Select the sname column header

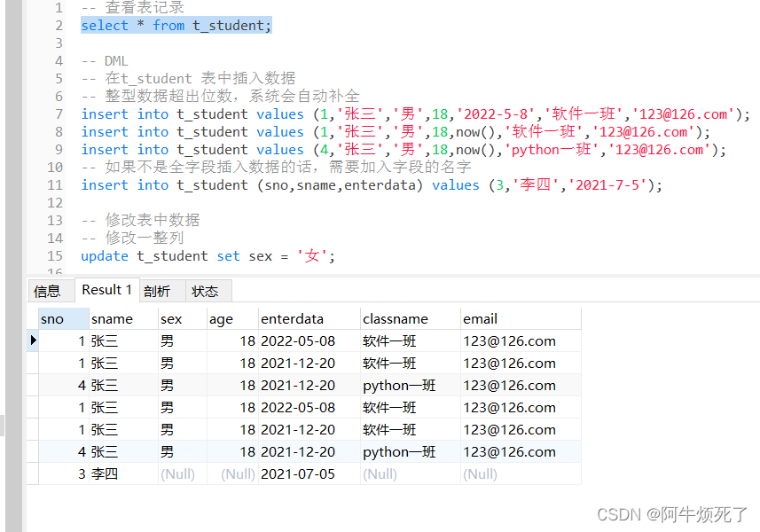(123, 319)
